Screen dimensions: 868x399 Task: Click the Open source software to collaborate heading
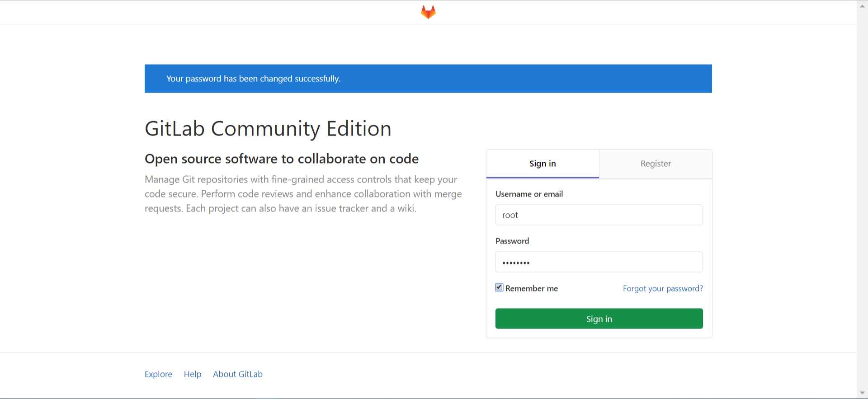282,159
